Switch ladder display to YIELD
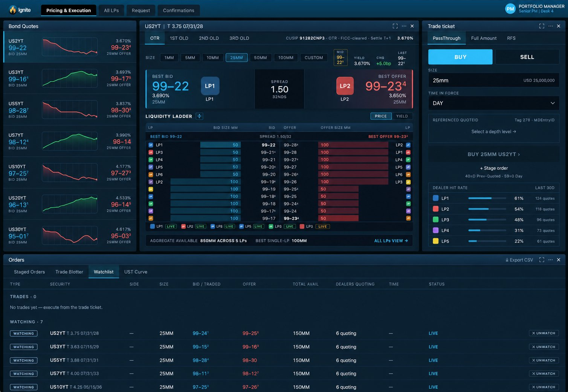The image size is (568, 392). pos(402,116)
